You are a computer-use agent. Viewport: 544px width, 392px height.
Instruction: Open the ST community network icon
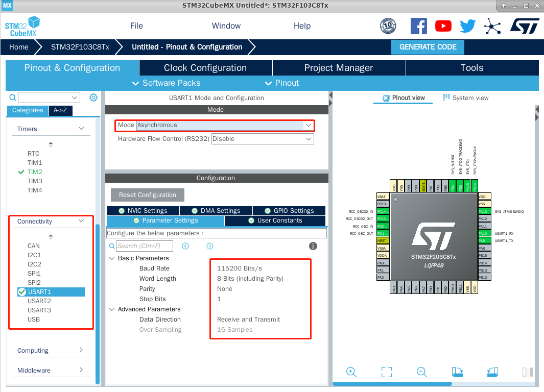click(492, 27)
